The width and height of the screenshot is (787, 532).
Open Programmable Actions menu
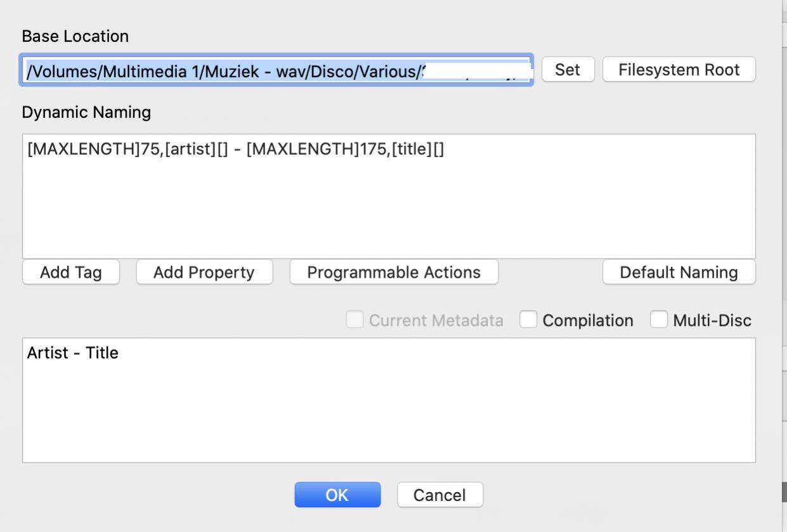[x=393, y=273]
